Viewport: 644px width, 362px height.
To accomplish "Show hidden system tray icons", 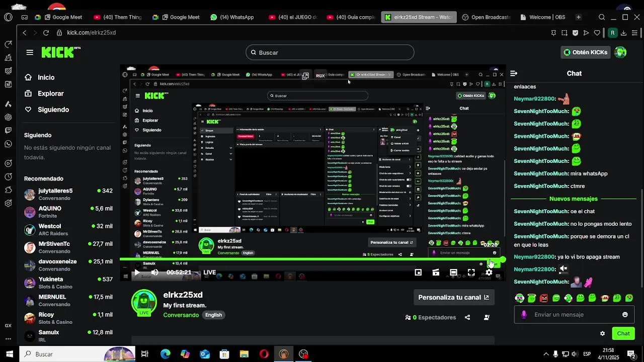I will (x=546, y=354).
